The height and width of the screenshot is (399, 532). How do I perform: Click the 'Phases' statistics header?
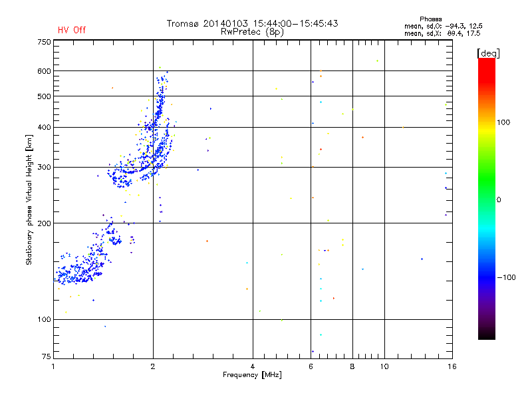430,19
